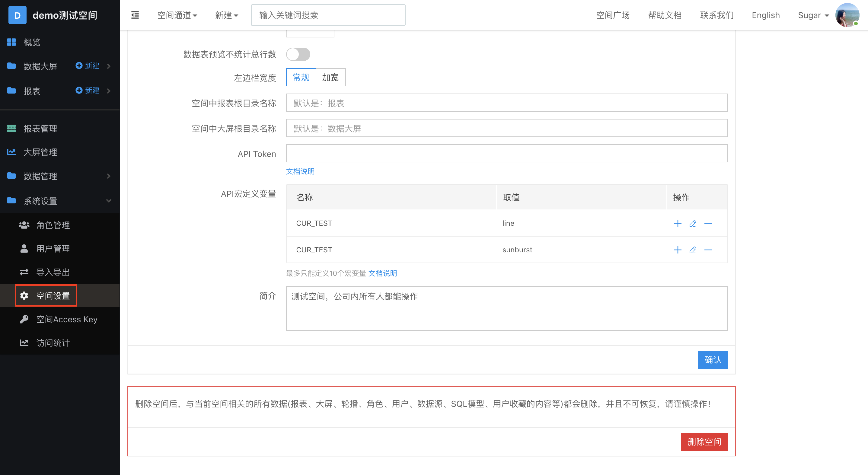Open 空间Access Key submenu item
This screenshot has width=868, height=475.
click(x=60, y=319)
